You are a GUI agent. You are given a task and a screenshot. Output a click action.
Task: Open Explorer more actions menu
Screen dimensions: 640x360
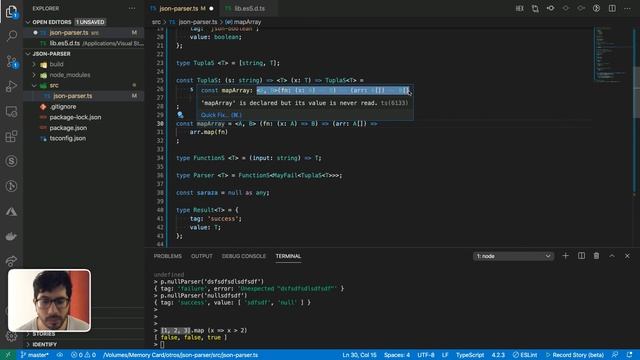pos(132,8)
